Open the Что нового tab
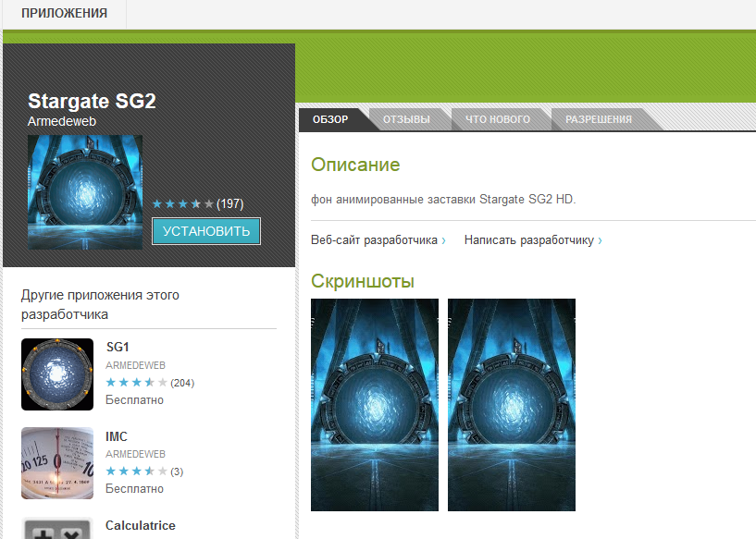 498,119
